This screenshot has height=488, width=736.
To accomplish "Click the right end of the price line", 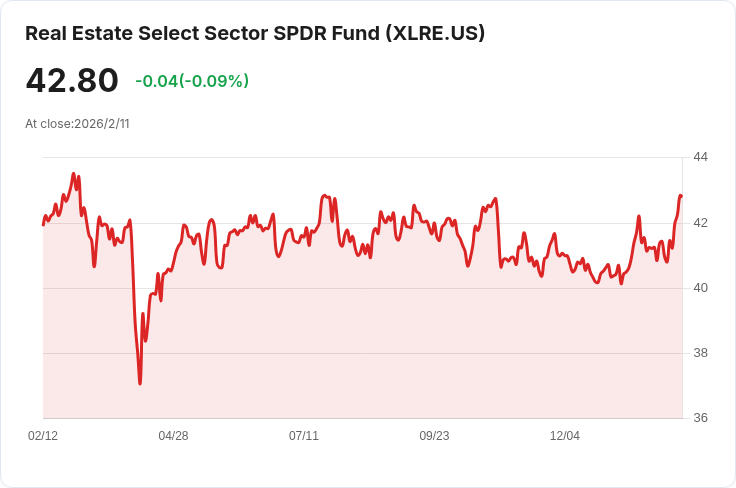I will (x=681, y=196).
